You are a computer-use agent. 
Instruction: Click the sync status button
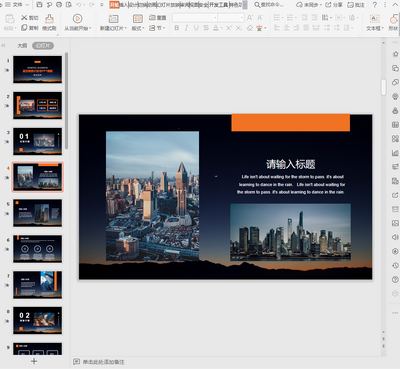[309, 5]
